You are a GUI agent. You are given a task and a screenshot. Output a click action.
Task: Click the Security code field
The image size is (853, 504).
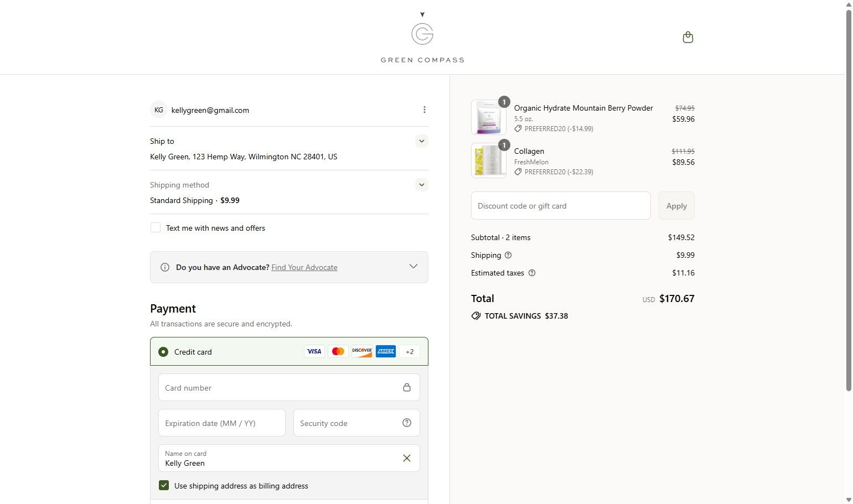[356, 423]
